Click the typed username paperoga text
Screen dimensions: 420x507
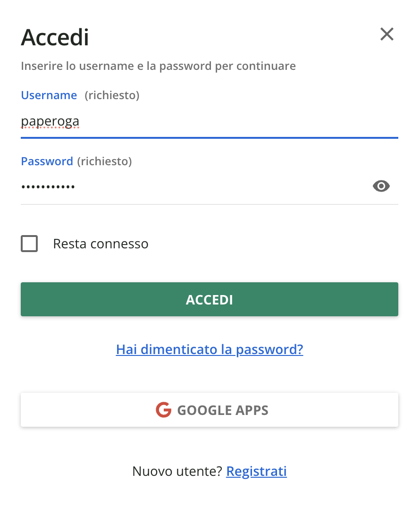50,122
